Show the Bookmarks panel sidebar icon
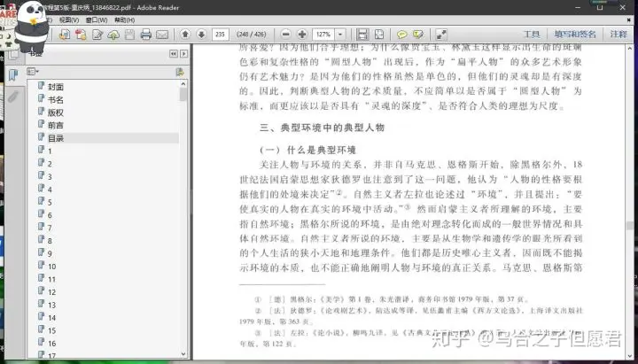 13,74
